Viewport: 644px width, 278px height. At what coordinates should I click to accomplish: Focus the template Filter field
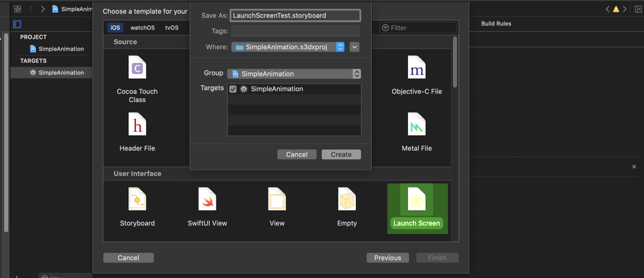[419, 28]
